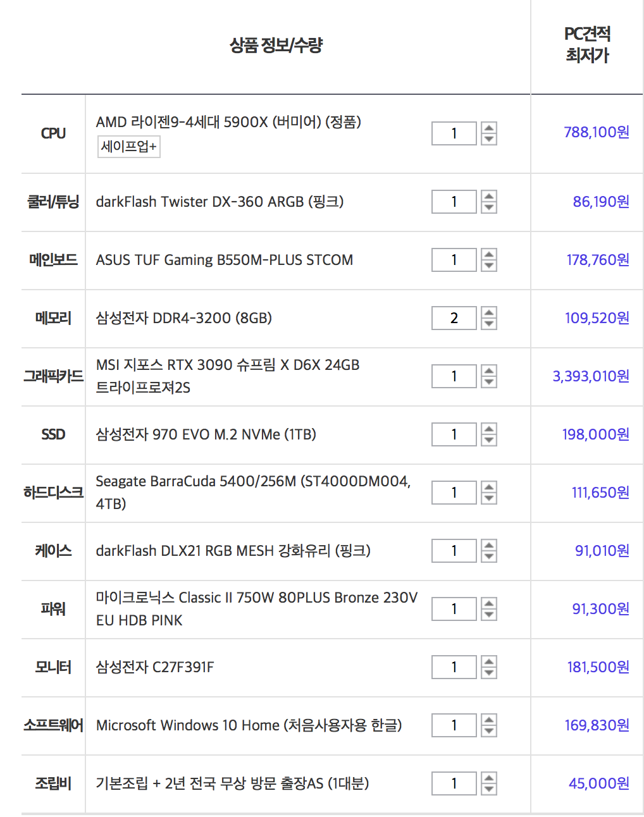Decrease cooler quantity with down arrow

(488, 207)
